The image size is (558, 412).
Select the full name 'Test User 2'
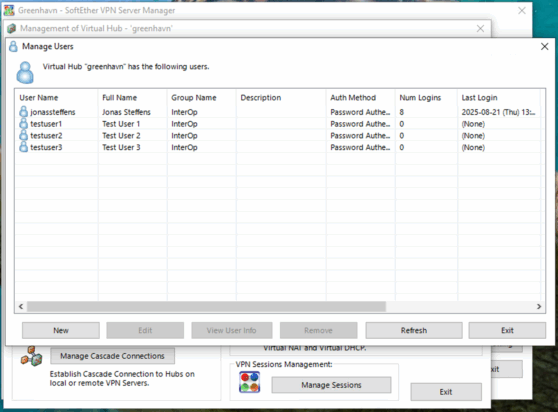pos(121,136)
